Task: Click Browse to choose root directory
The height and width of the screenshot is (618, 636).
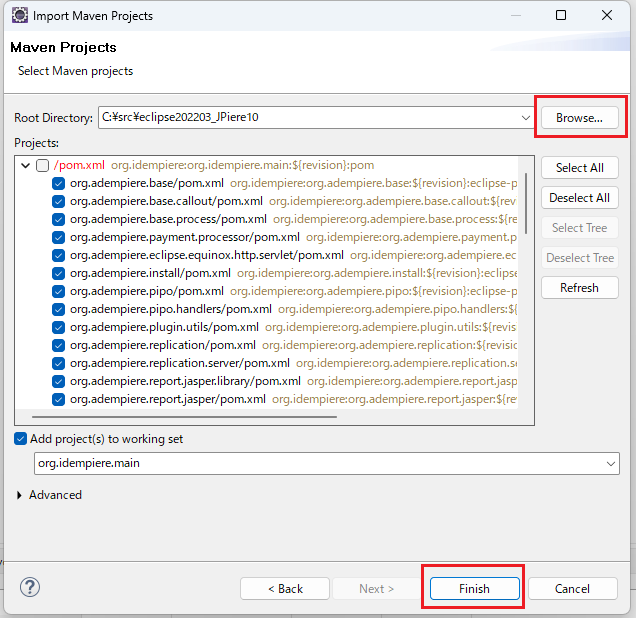Action: [x=579, y=117]
